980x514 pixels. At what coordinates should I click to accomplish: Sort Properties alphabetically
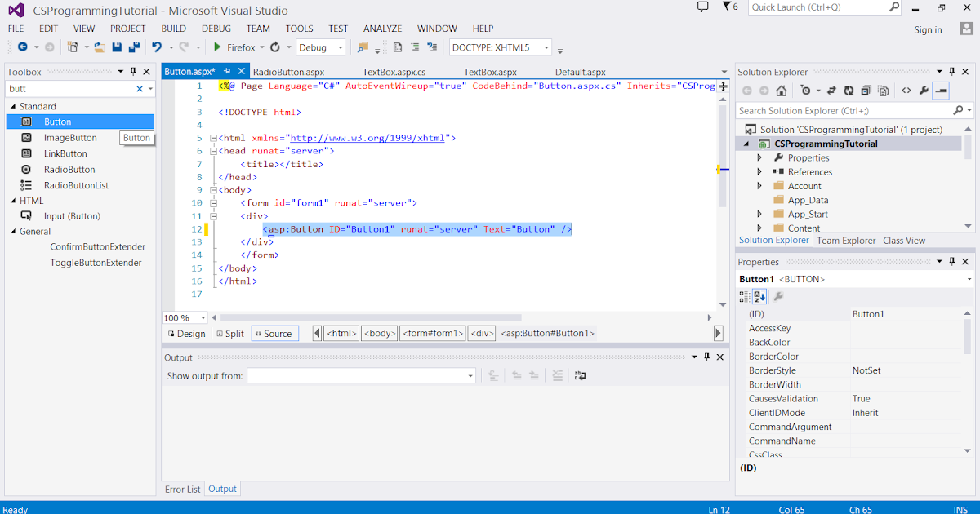759,295
